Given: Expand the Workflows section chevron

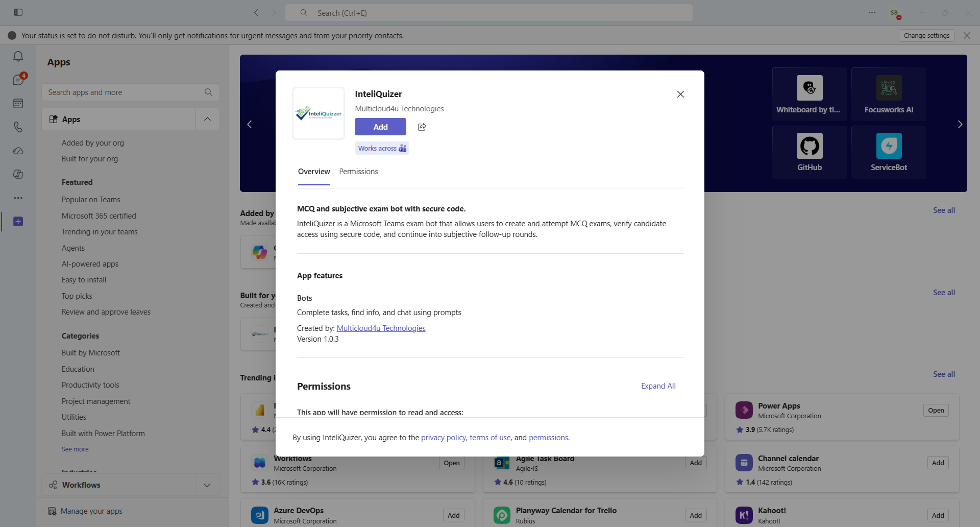Looking at the screenshot, I should (x=207, y=485).
